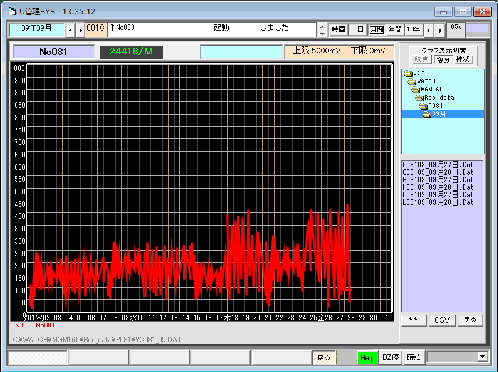Screen dimensions: 498x372
Task: Click the '<<' button below the file list
Action: (413, 320)
